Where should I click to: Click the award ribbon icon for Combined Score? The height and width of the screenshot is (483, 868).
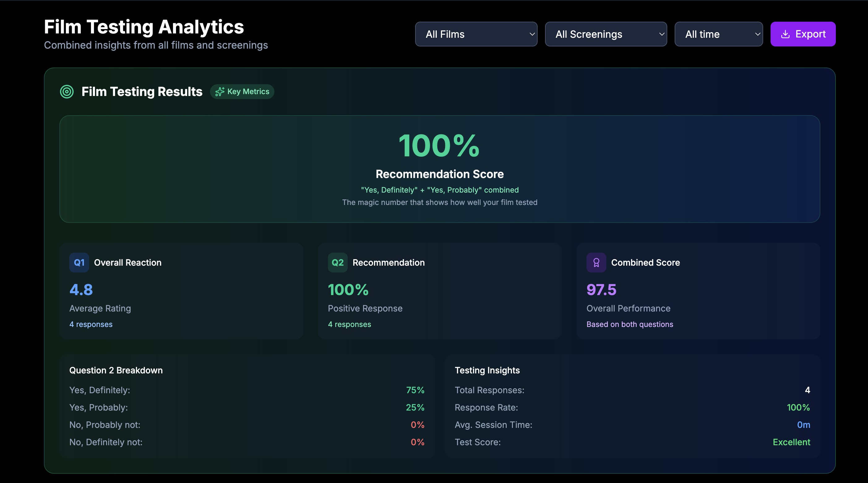point(596,263)
